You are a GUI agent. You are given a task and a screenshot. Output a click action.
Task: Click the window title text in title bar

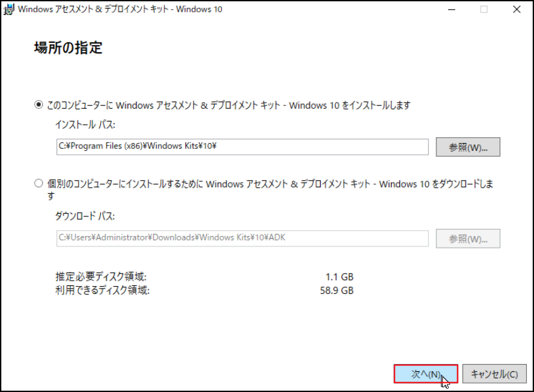click(x=120, y=9)
